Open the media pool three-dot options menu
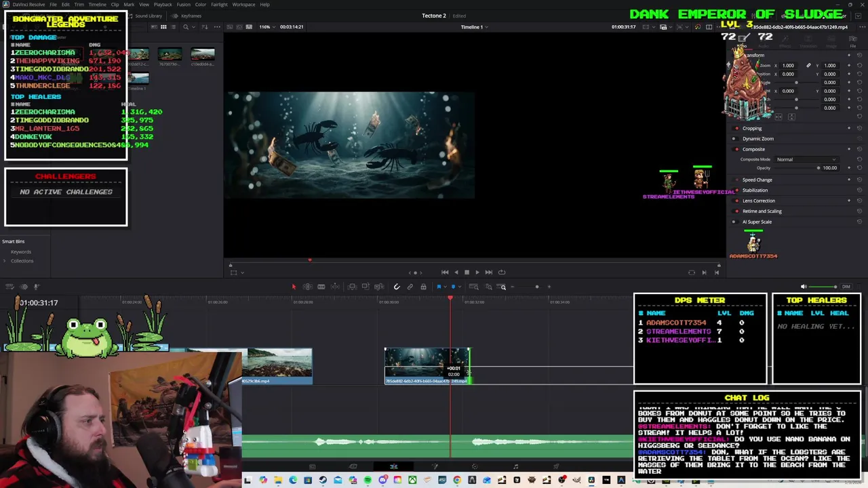The width and height of the screenshot is (868, 488). coord(217,27)
